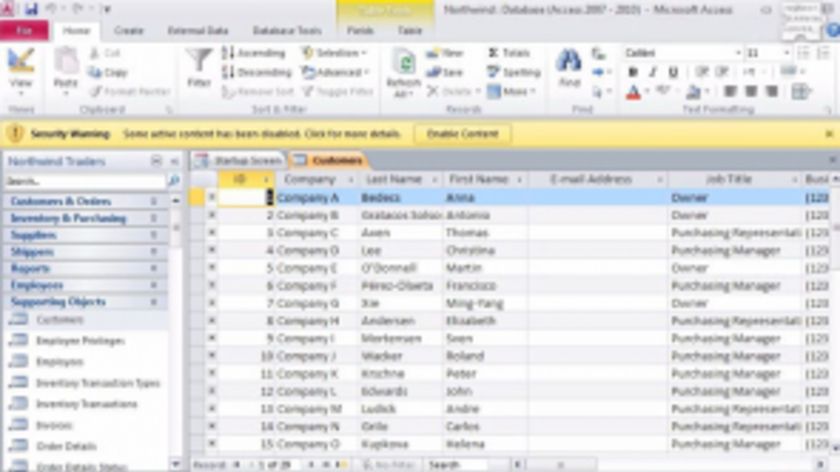The width and height of the screenshot is (840, 472).
Task: Open the Fields tab
Action: point(360,31)
